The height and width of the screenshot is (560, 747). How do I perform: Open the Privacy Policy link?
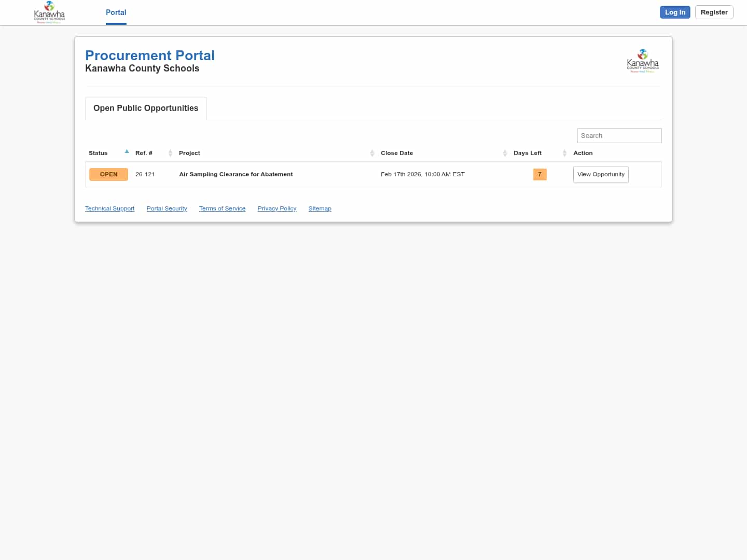pyautogui.click(x=276, y=208)
